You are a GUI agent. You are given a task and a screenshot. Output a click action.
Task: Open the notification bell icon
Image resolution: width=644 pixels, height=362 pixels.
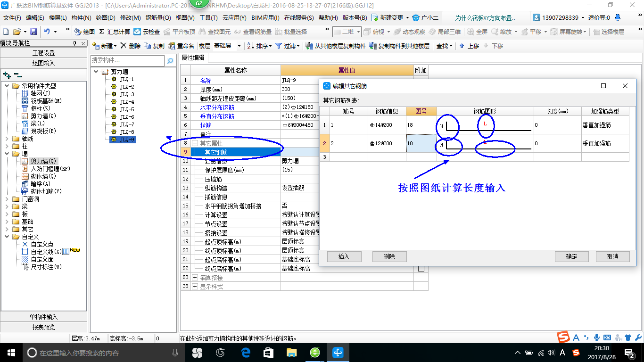click(619, 17)
